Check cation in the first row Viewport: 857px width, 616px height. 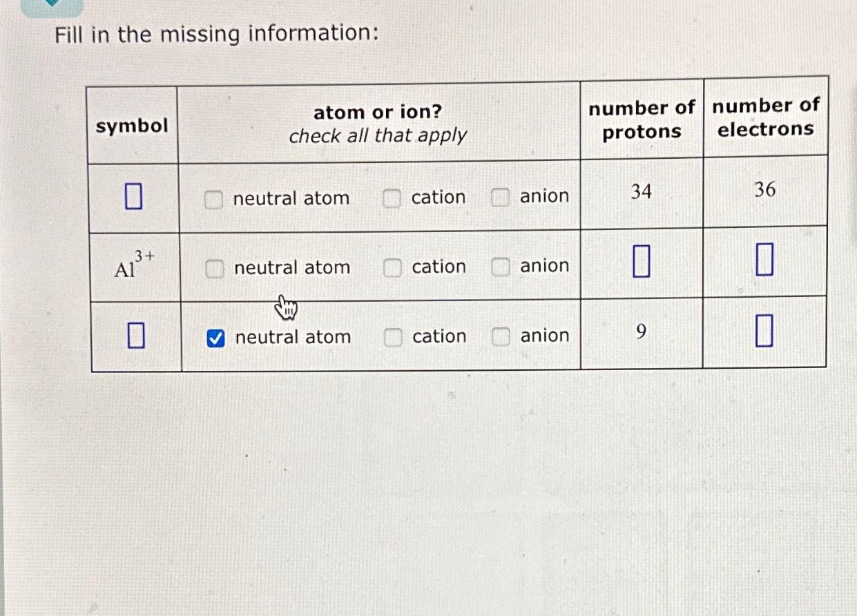[x=392, y=198]
